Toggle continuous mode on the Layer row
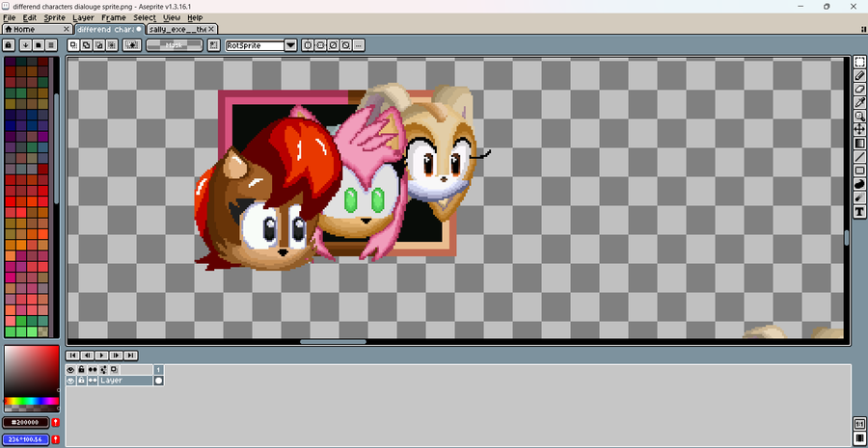The width and height of the screenshot is (868, 448). pyautogui.click(x=93, y=381)
